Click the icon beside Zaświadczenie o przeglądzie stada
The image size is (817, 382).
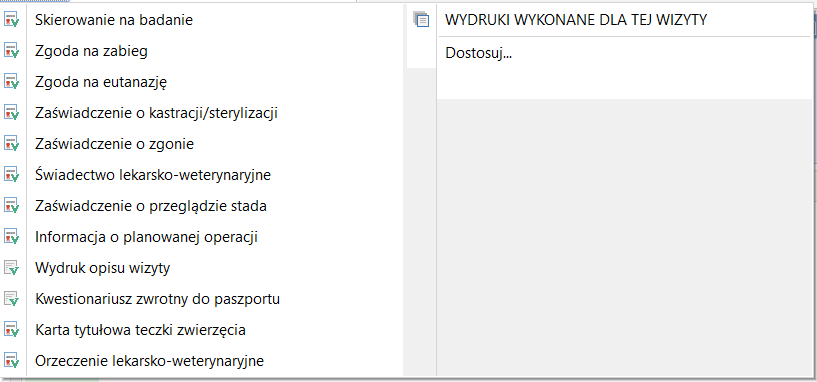pos(11,206)
